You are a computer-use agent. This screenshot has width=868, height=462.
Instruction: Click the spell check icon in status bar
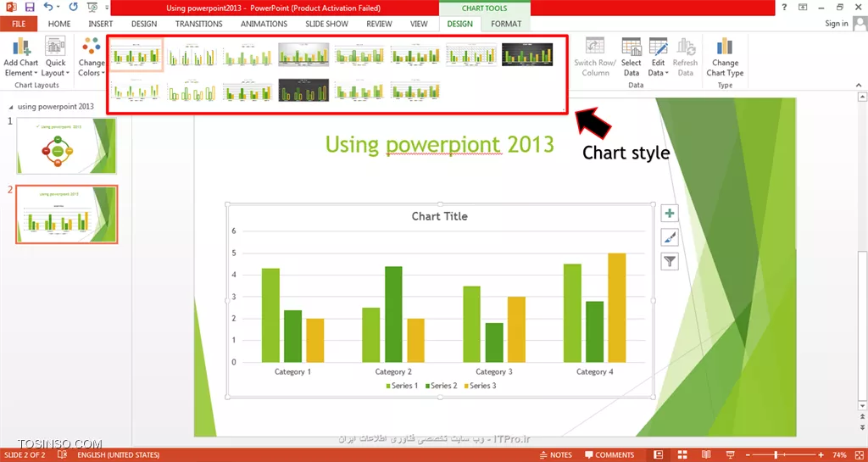point(63,455)
